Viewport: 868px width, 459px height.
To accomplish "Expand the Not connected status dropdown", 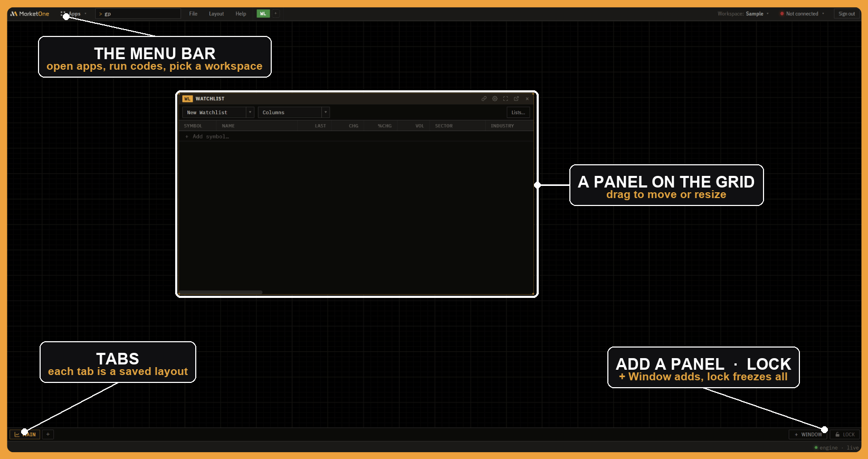I will (x=802, y=14).
